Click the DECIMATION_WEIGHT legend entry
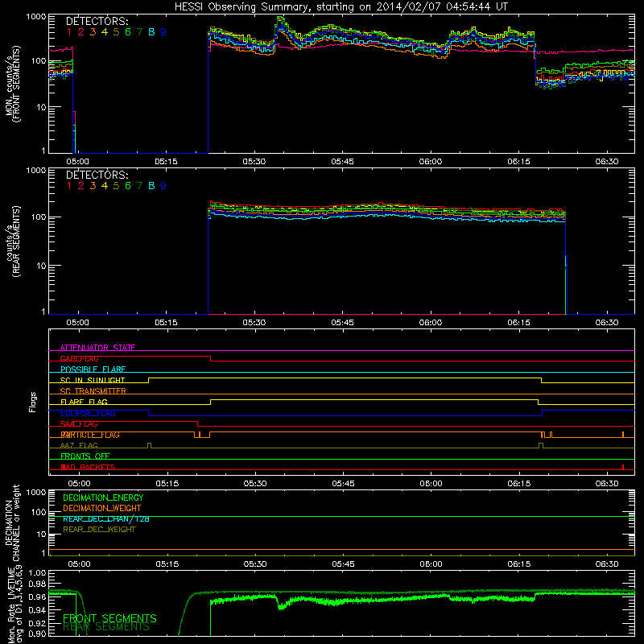The height and width of the screenshot is (644, 644). click(102, 508)
